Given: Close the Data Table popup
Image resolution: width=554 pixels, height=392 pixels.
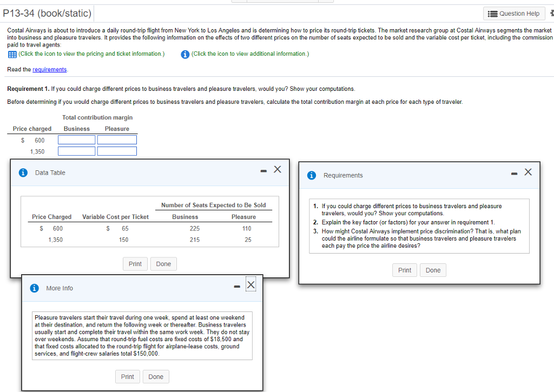Looking at the screenshot, I should pos(277,170).
